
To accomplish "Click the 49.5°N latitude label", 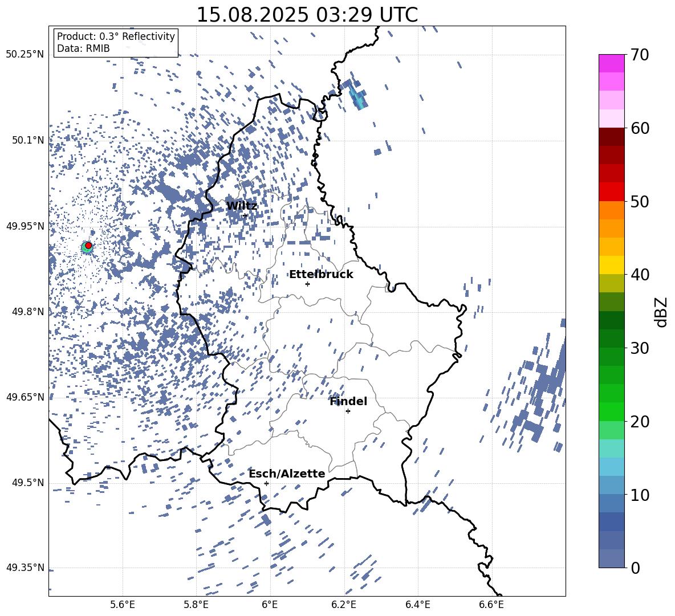I will point(28,483).
